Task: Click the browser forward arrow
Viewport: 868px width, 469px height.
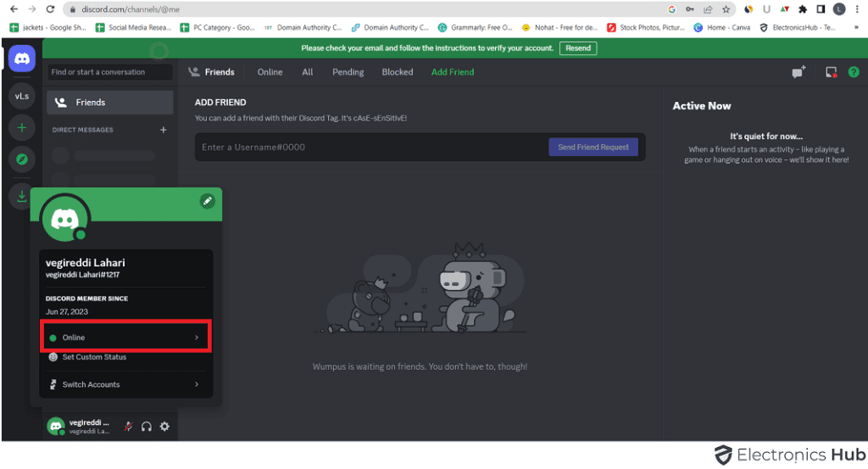Action: click(x=32, y=9)
